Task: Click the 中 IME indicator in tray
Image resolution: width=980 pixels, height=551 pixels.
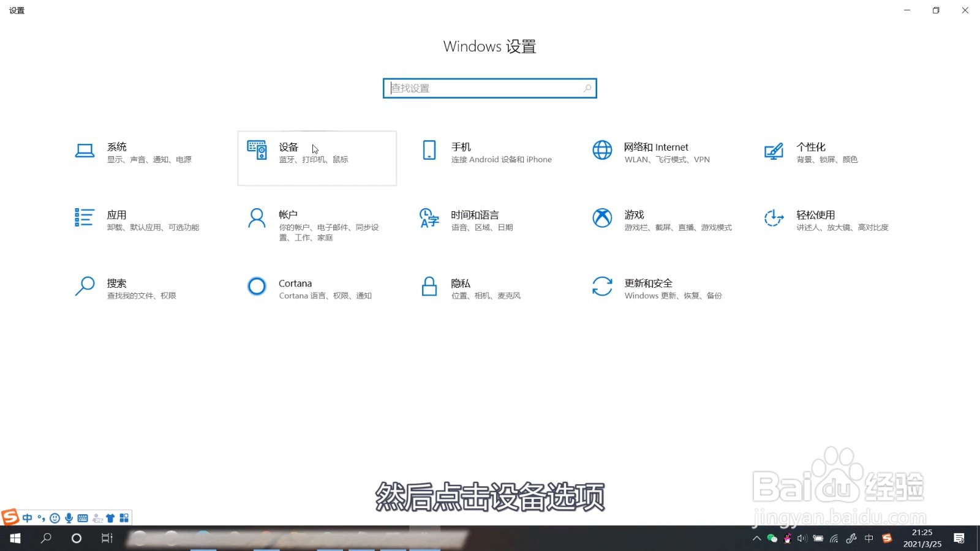Action: point(869,538)
